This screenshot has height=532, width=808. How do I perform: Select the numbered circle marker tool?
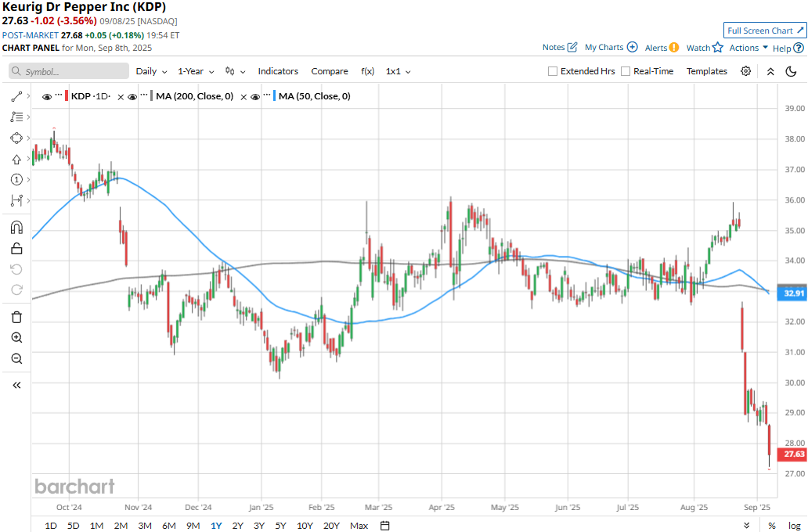click(x=16, y=180)
